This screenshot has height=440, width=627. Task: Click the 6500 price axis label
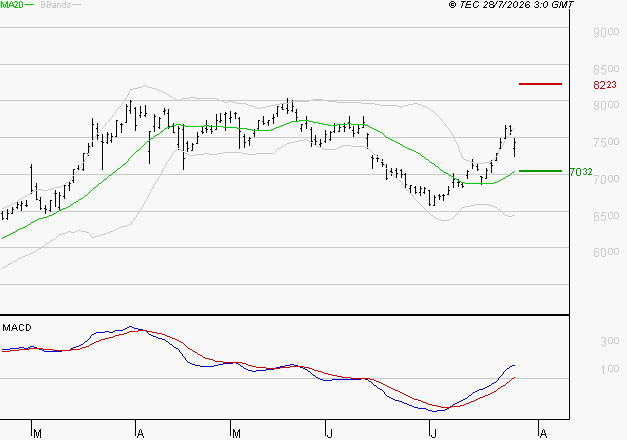pos(606,216)
